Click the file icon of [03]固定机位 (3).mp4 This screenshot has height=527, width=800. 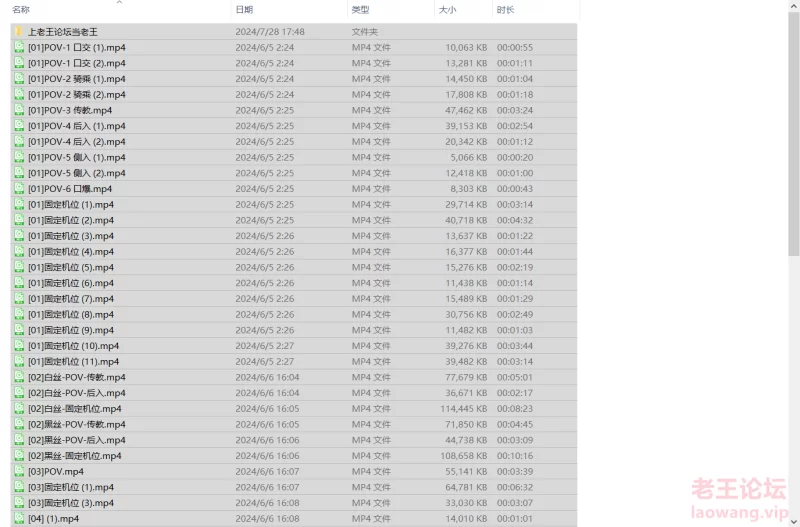tap(19, 503)
